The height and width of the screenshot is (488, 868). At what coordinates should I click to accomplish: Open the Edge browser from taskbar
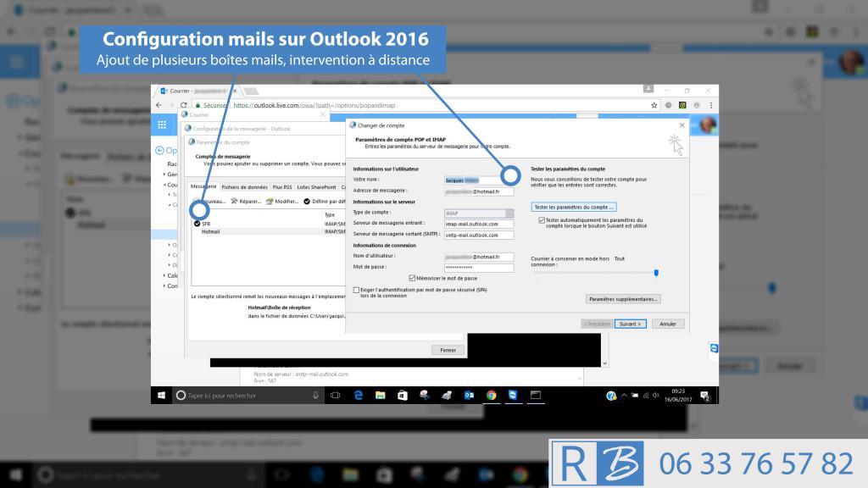(x=359, y=395)
